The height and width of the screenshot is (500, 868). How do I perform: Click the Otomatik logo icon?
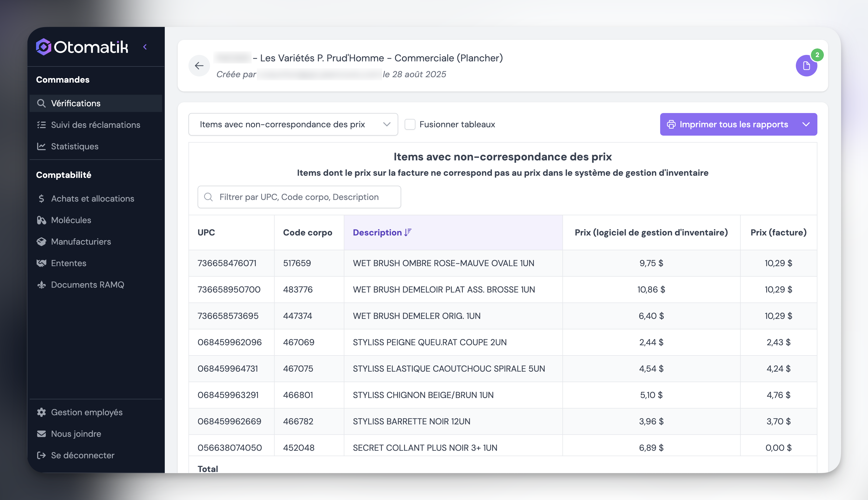pos(44,47)
